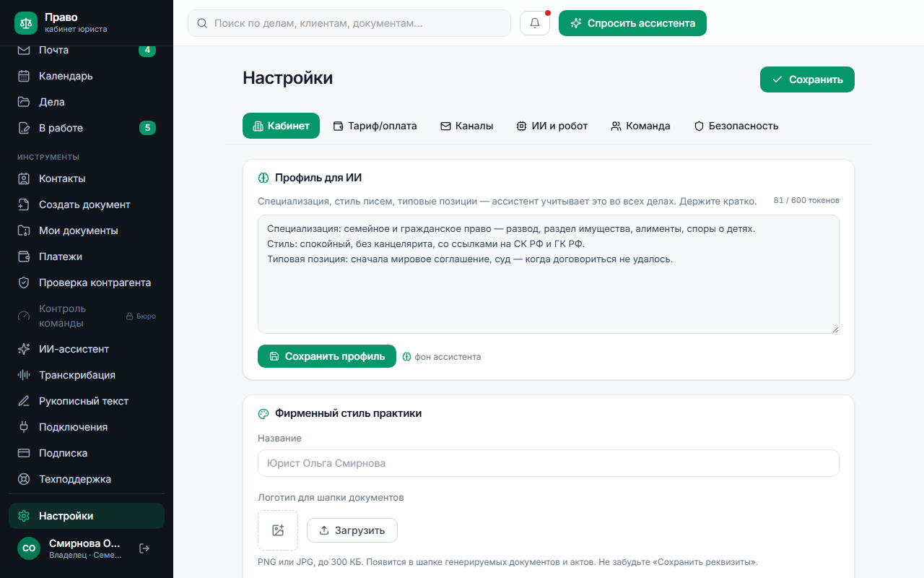Select the Кабинет tab
This screenshot has height=578, width=924.
[281, 126]
